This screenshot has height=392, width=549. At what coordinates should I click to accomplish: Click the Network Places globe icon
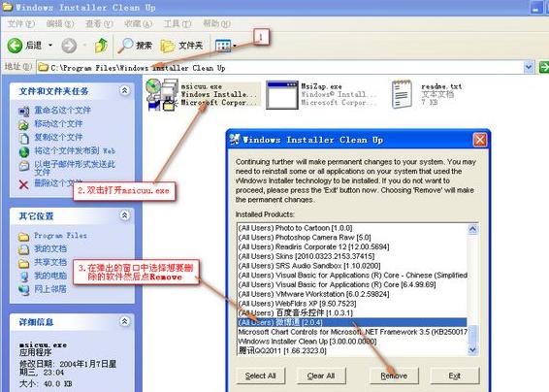[24, 290]
